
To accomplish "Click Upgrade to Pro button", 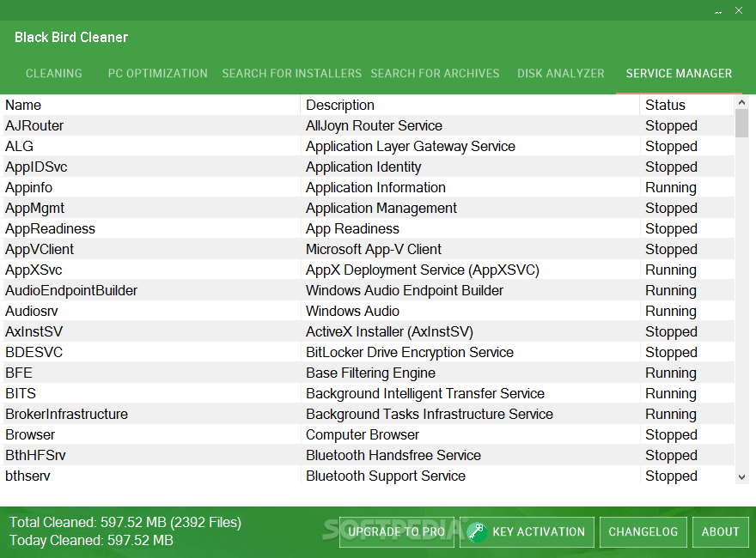I will [x=397, y=532].
